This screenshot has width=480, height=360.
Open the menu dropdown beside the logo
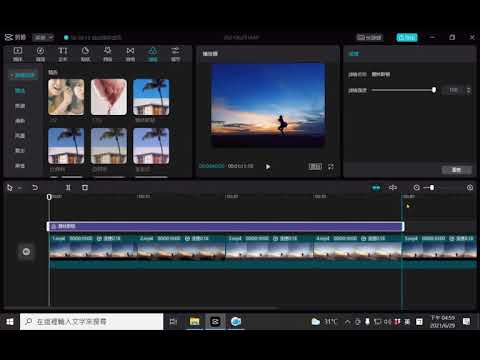tap(43, 37)
